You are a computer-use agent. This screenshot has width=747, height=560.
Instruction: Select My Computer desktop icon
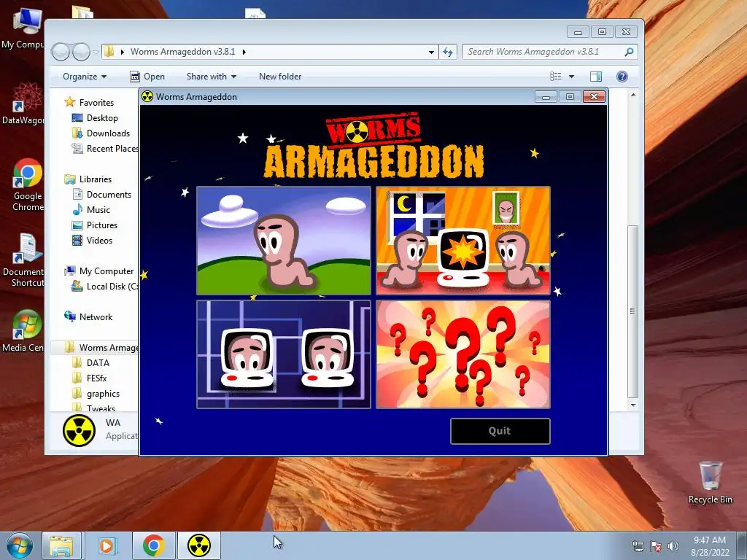pos(24,28)
